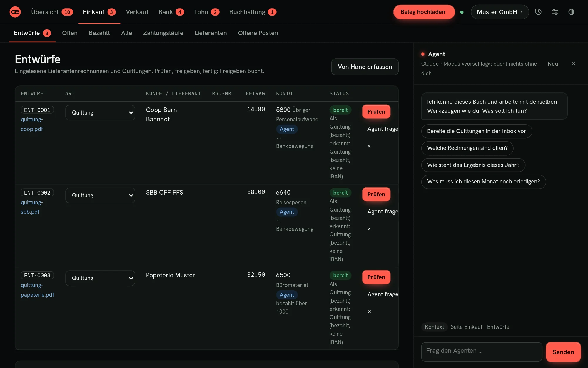Open the history clock icon
Screen dimensions: 588x368
[538, 12]
